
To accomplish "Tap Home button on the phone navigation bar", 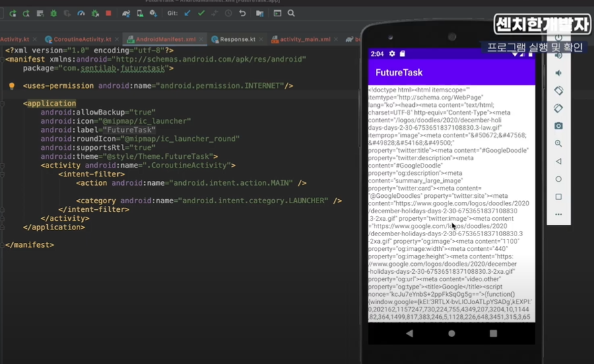I will (x=451, y=333).
